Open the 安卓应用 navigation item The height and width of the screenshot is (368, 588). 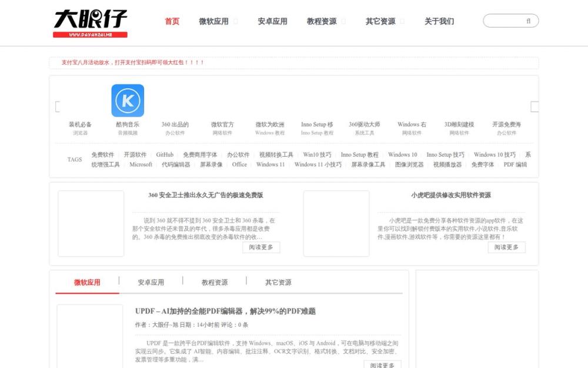(273, 21)
